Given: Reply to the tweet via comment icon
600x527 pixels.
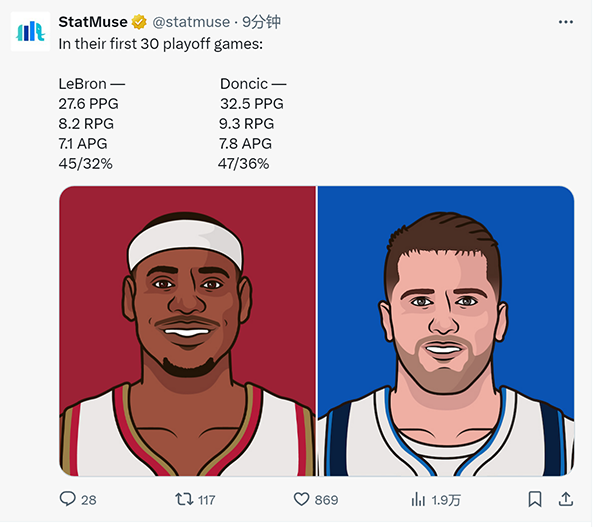Looking at the screenshot, I should click(x=67, y=498).
